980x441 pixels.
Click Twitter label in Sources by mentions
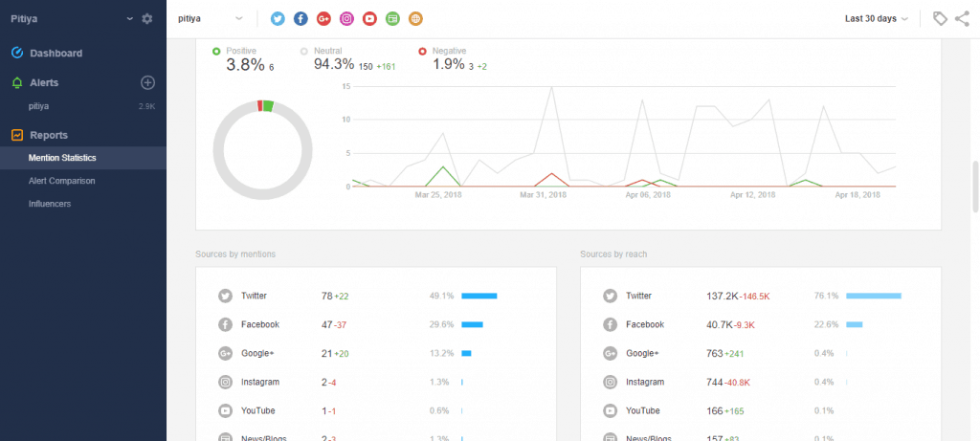click(255, 297)
